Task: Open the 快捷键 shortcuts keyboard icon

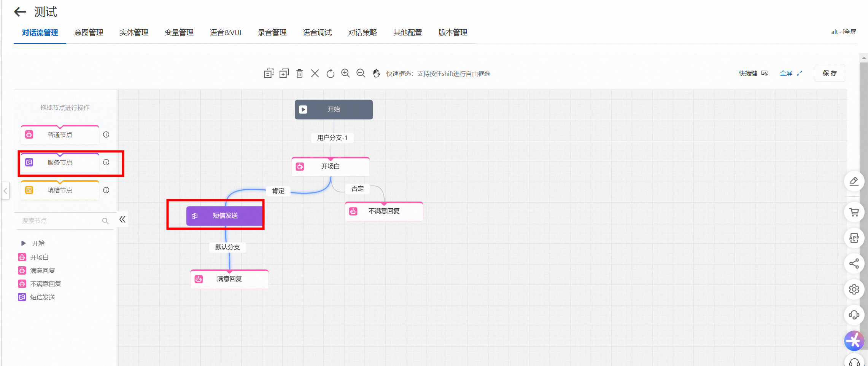Action: pyautogui.click(x=765, y=73)
